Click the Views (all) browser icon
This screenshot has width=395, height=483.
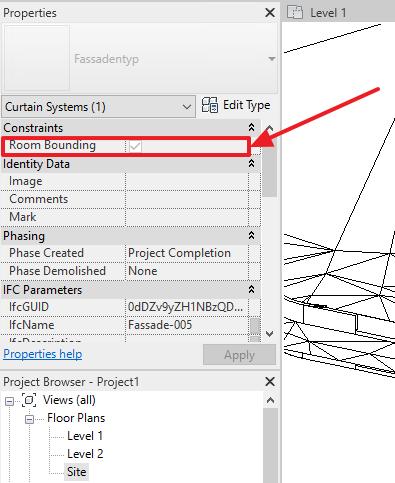click(x=29, y=400)
